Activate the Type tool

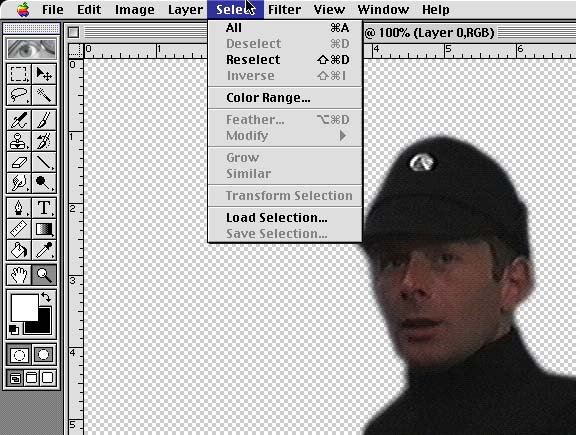44,208
